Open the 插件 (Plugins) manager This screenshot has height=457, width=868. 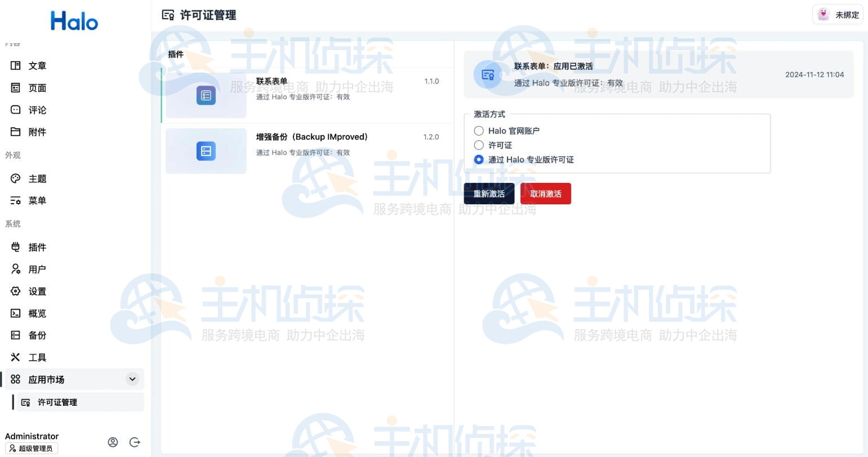[x=37, y=247]
